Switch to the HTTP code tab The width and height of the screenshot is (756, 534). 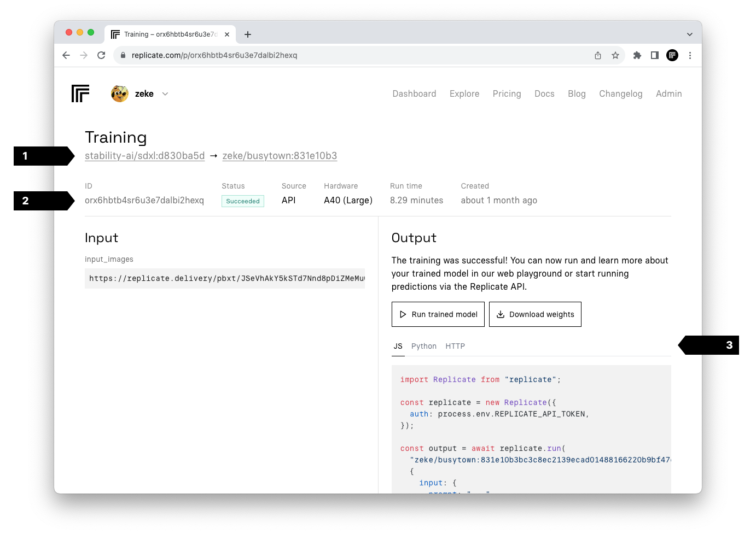tap(455, 346)
